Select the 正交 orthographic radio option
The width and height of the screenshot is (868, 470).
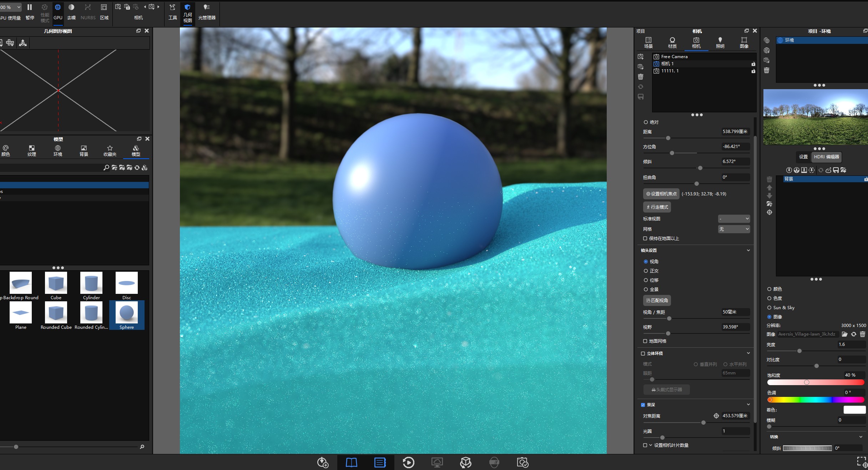pyautogui.click(x=646, y=271)
